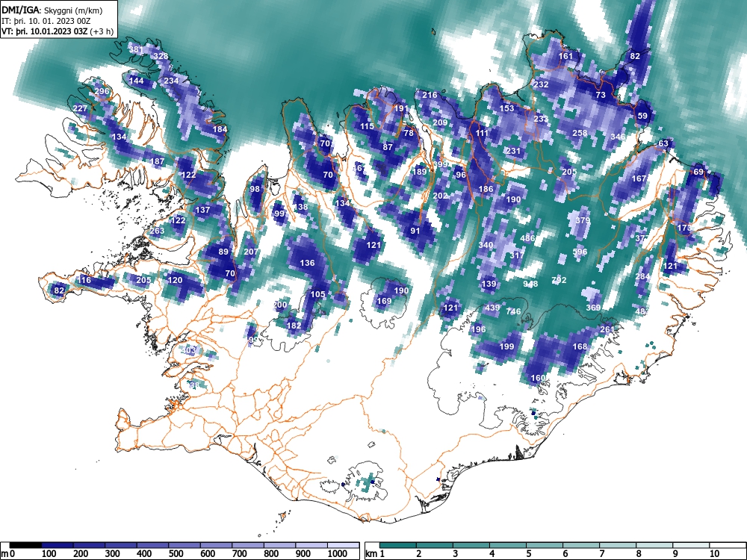Screen dimensions: 747x560
Task: Click the 'm 0' label of the blue legend
Action: pos(6,554)
